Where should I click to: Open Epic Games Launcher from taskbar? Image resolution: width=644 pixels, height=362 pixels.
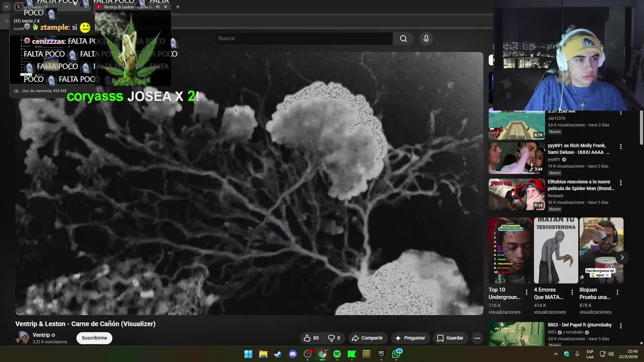pos(381,354)
